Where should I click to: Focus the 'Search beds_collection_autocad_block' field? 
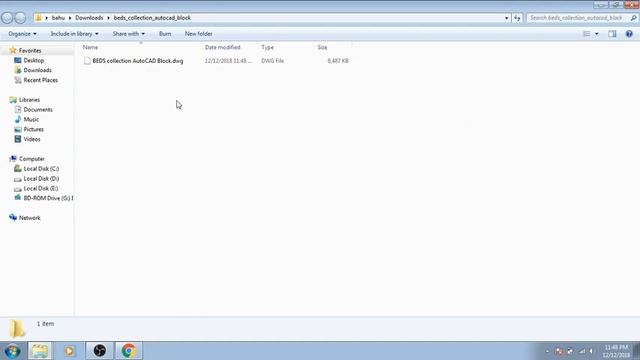pos(576,18)
